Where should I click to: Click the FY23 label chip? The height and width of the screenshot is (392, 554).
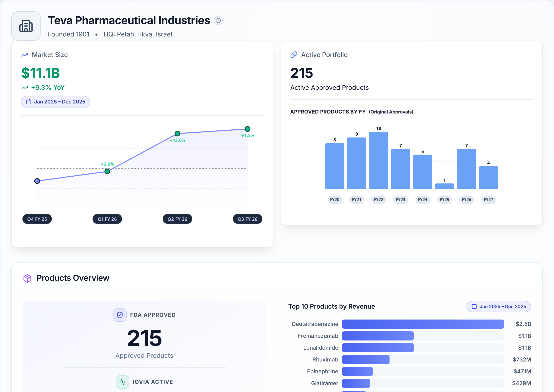(400, 200)
